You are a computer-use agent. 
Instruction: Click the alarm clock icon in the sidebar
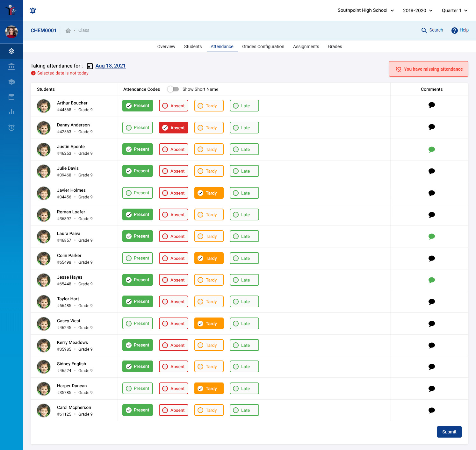click(x=11, y=127)
